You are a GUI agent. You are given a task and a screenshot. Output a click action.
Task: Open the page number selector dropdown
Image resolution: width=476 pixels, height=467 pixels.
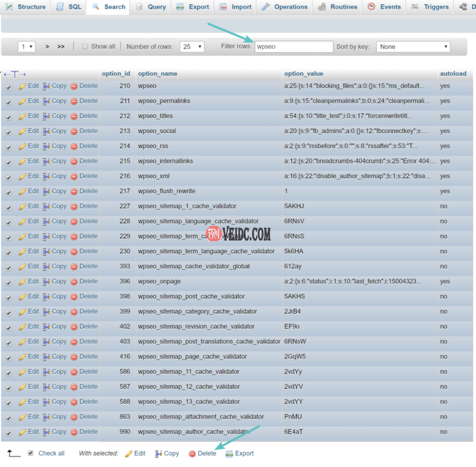(26, 46)
